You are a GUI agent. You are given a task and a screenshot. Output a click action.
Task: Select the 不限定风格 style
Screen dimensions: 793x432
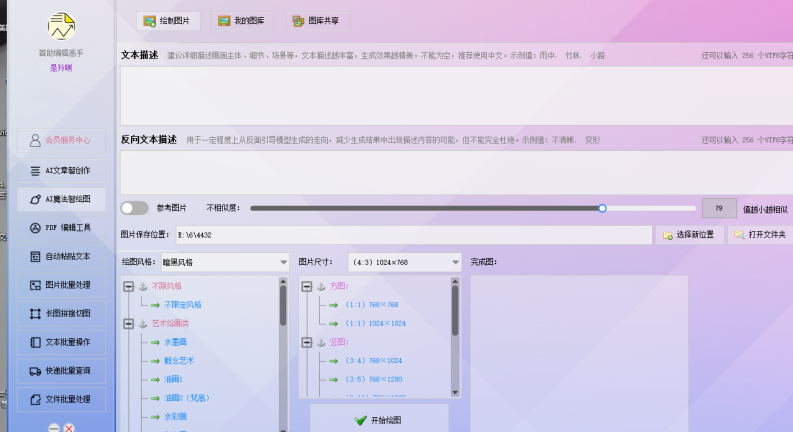[x=183, y=305]
